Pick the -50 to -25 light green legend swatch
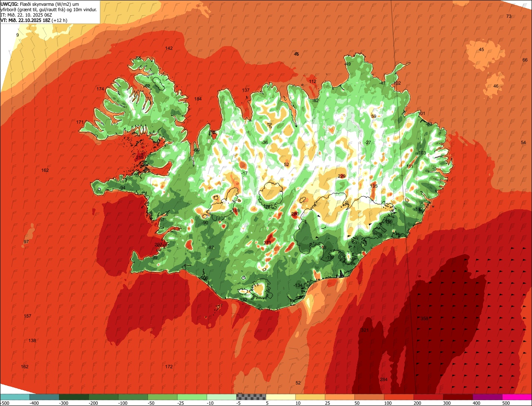The height and width of the screenshot is (406, 532). 163,397
